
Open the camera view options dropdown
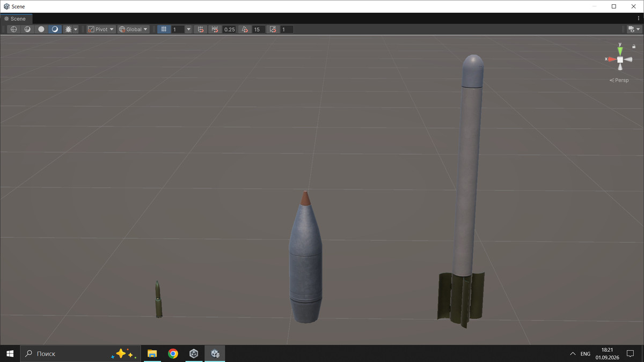click(634, 29)
